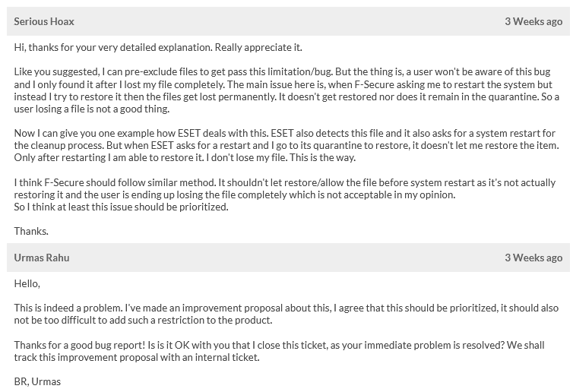573x392 pixels.
Task: Click the Serious Hoax author name
Action: 44,21
